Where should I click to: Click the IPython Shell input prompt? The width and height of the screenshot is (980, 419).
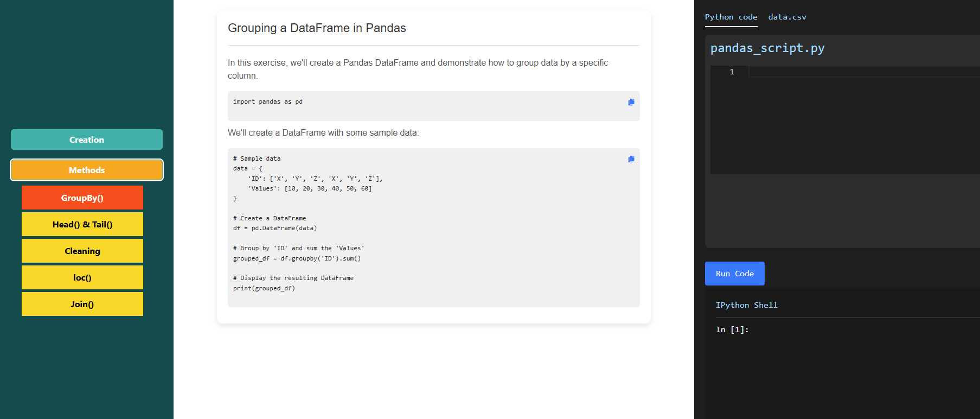coord(732,329)
